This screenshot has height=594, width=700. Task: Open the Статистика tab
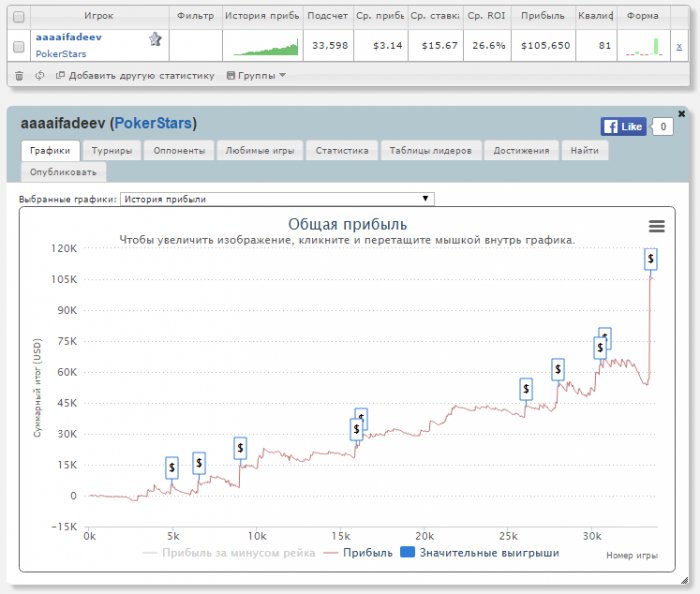point(342,150)
